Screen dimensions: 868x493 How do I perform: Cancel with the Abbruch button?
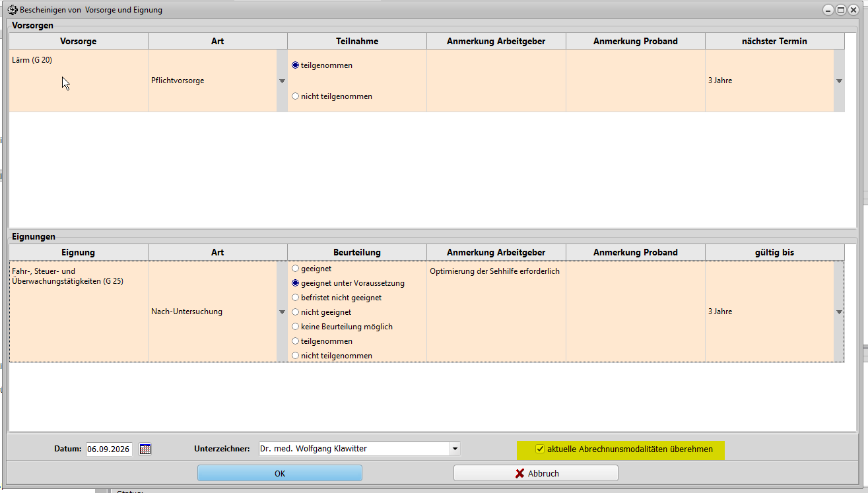pyautogui.click(x=536, y=473)
